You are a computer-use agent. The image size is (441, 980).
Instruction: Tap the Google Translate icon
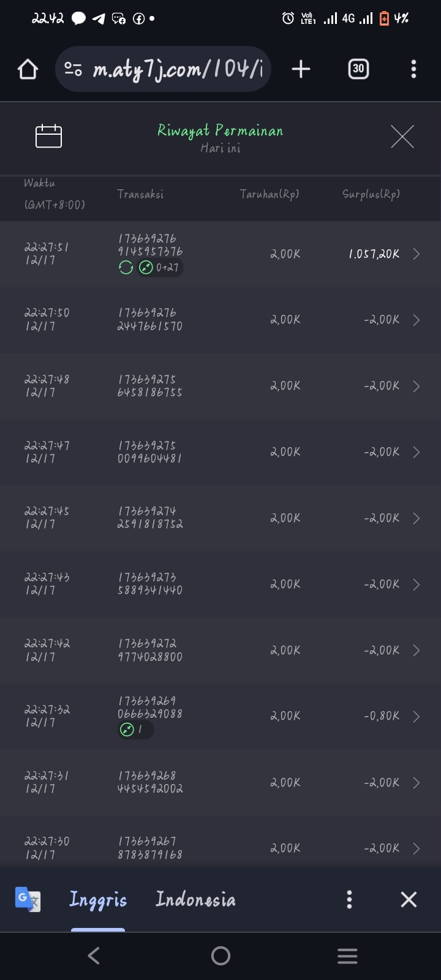click(28, 899)
